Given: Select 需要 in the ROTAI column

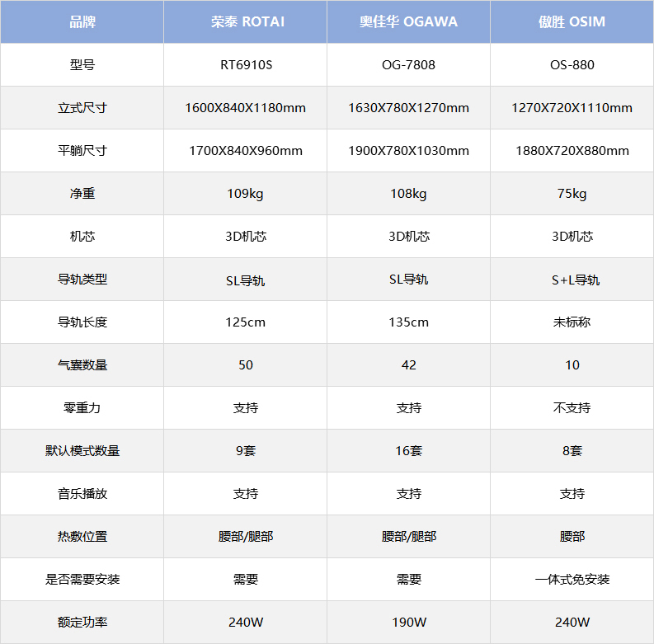Looking at the screenshot, I should [245, 580].
